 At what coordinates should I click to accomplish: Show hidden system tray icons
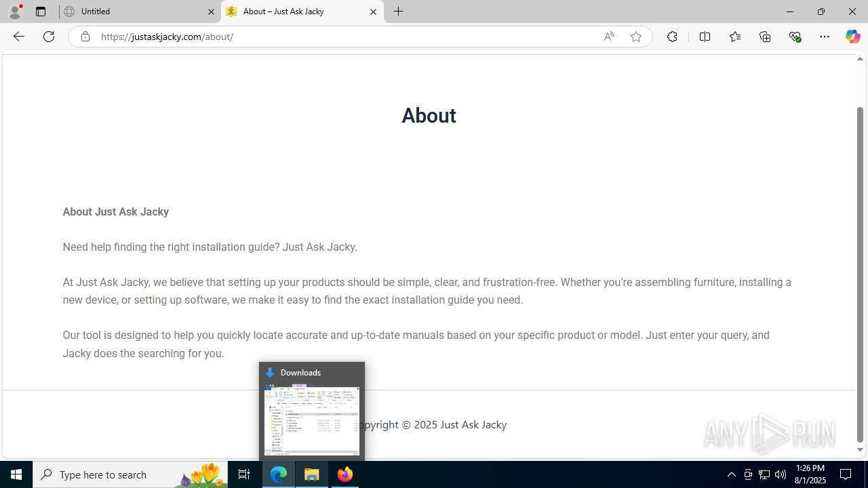click(x=731, y=474)
